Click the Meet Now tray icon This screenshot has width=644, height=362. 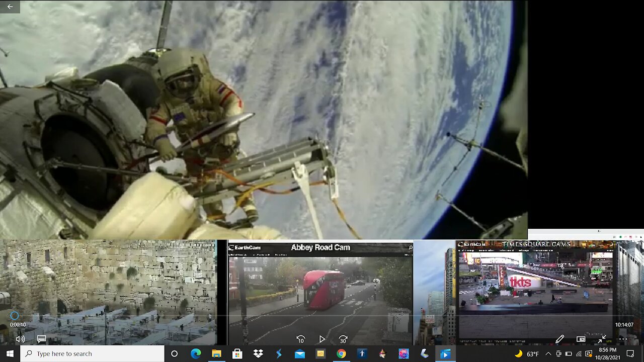pyautogui.click(x=558, y=354)
